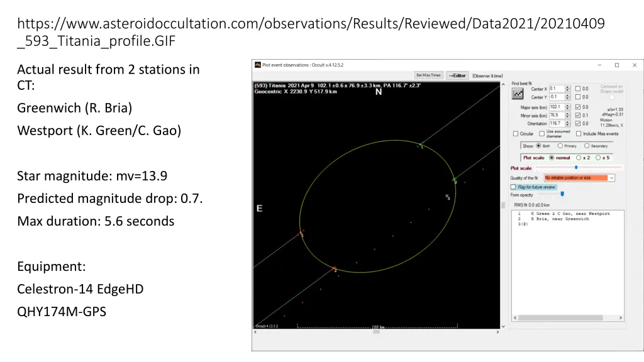Click the Center Y spinner arrows
The height and width of the screenshot is (362, 644).
click(x=568, y=97)
